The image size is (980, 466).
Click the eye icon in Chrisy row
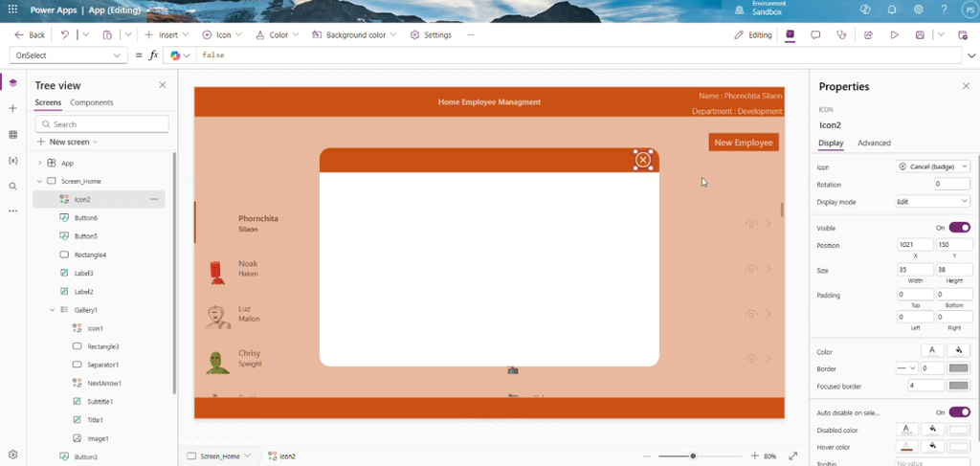(751, 359)
